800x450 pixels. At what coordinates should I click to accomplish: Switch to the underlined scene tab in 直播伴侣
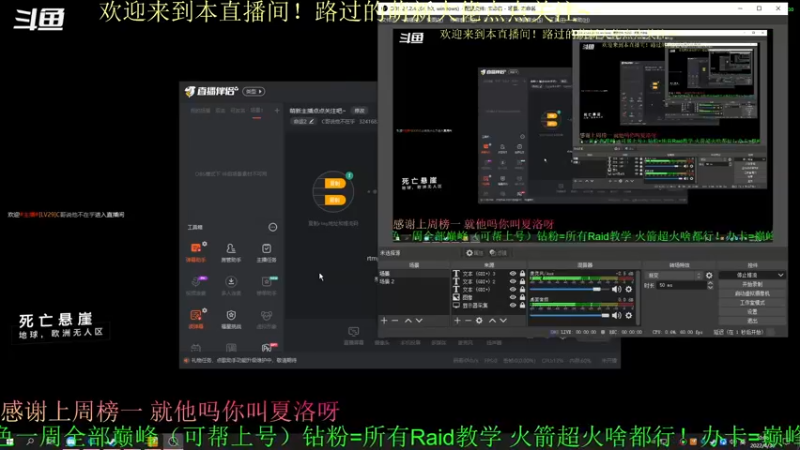pos(256,111)
